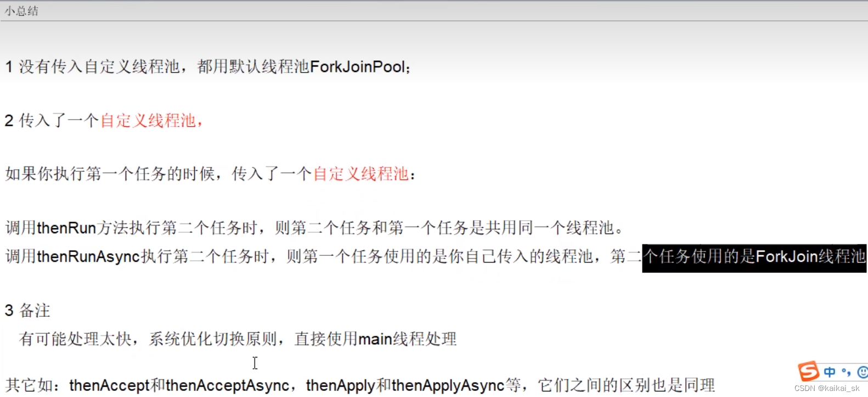The width and height of the screenshot is (868, 397).
Task: Click the last line starting 其它如：thenAccept
Action: (360, 385)
